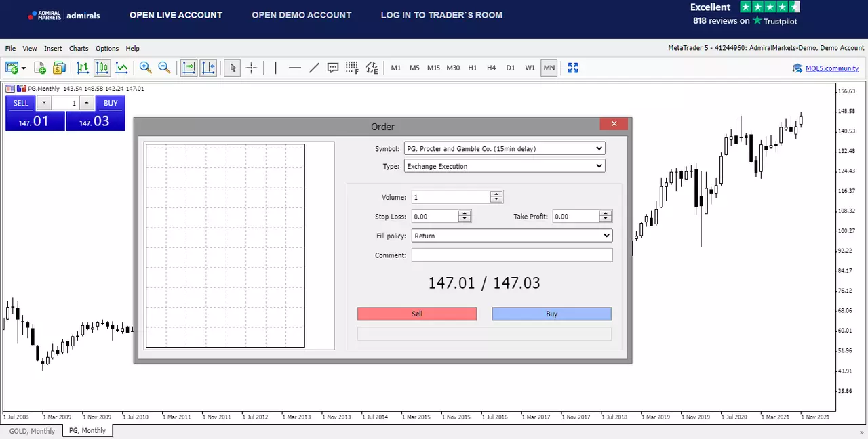The width and height of the screenshot is (868, 439).
Task: Open the MQL5.community link
Action: coord(832,68)
